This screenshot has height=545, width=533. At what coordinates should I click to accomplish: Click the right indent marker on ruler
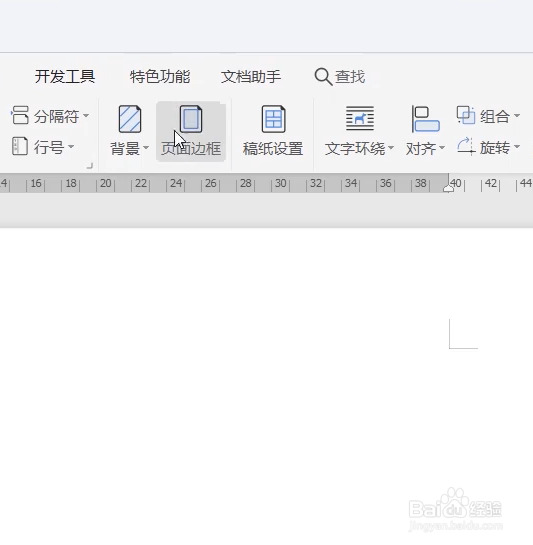[449, 189]
